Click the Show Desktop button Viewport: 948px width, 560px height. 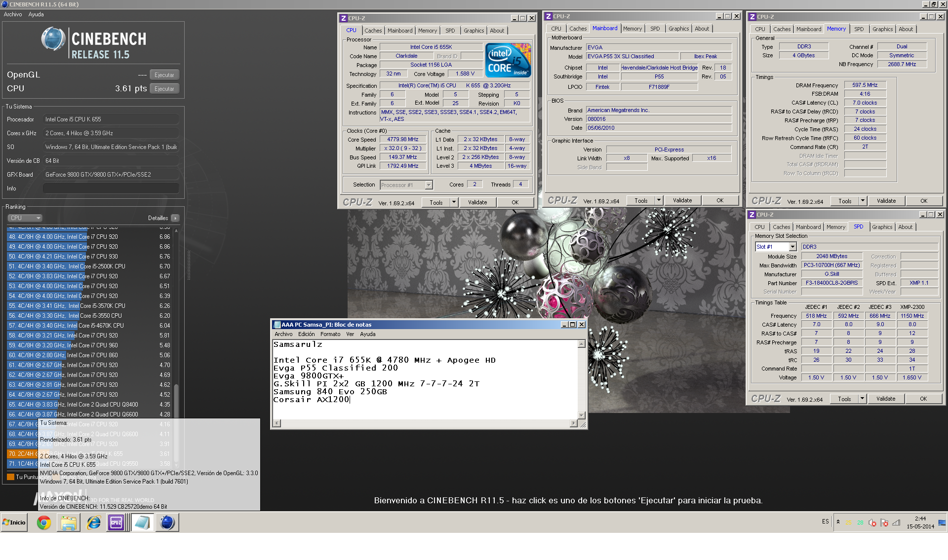942,523
